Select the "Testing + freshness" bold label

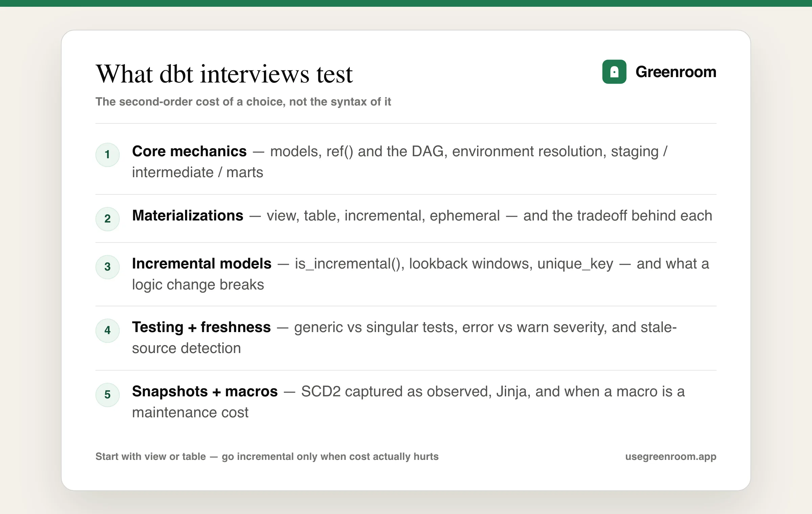pyautogui.click(x=201, y=327)
